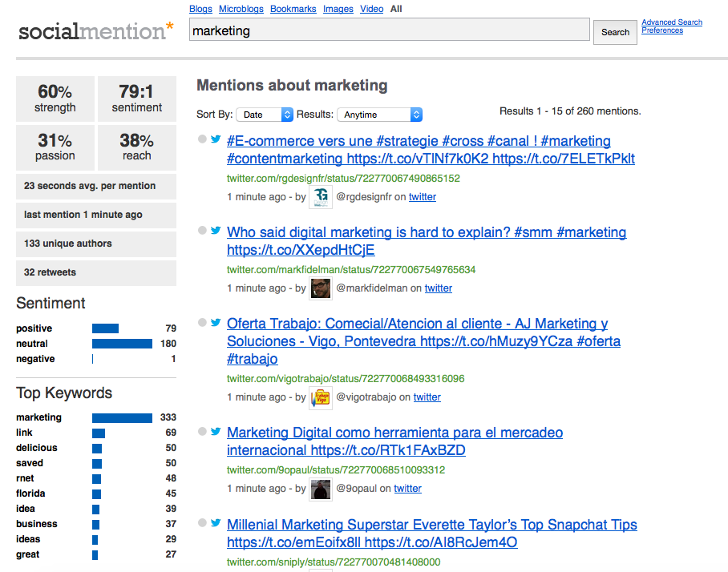728x572 pixels.
Task: Click twitter.com/rgdesignfr status URL text
Action: tap(343, 179)
